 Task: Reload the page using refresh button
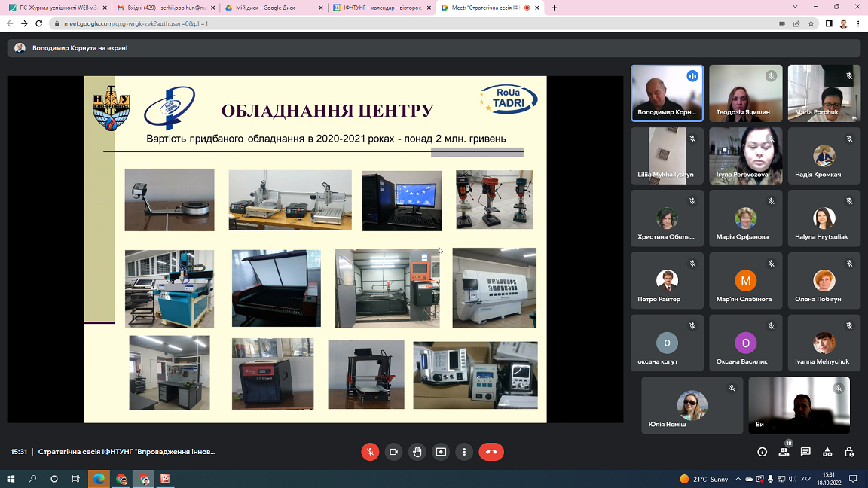click(x=40, y=23)
